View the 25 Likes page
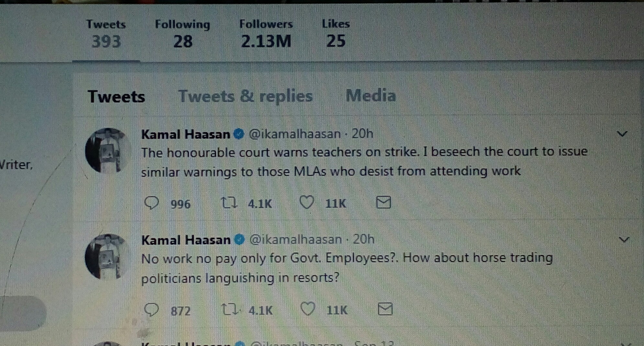Image resolution: width=644 pixels, height=346 pixels. click(x=336, y=33)
